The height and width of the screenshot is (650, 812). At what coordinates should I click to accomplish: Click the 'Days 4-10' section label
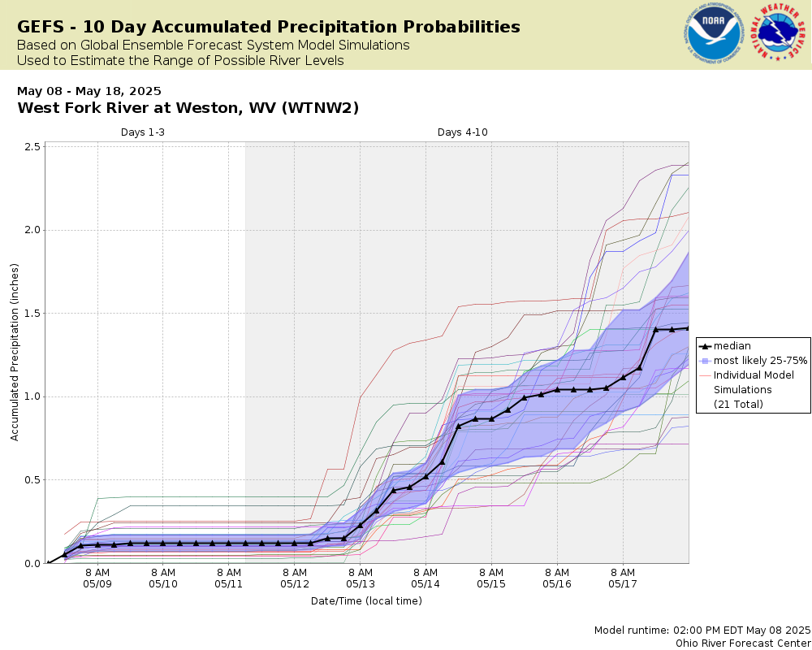(463, 132)
